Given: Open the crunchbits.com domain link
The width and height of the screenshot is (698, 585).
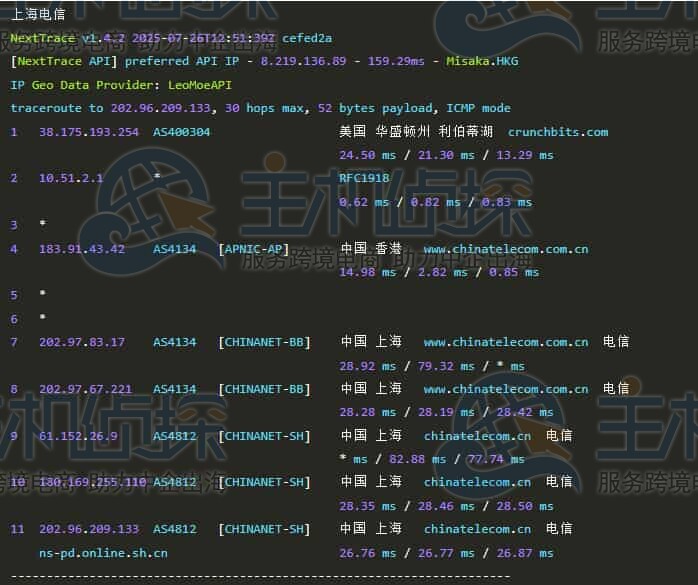Looking at the screenshot, I should 557,132.
